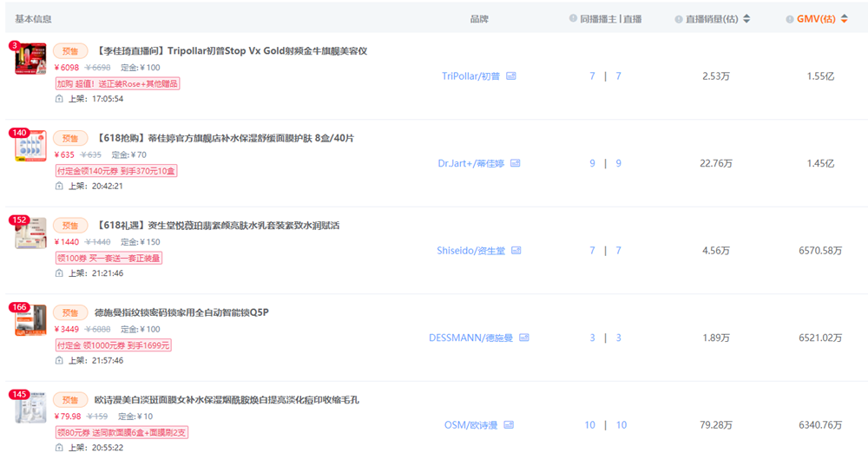The width and height of the screenshot is (868, 466).
Task: Open brand card icon next to DESSMANN/德施曼
Action: coord(524,338)
